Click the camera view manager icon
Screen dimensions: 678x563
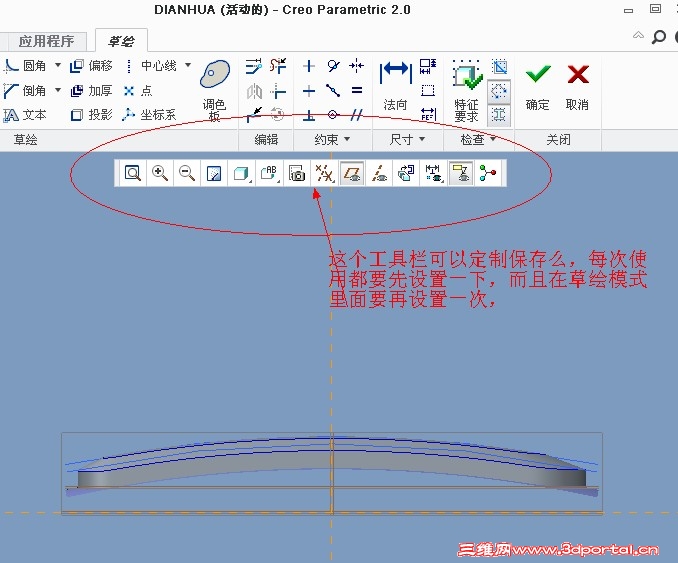(x=297, y=173)
